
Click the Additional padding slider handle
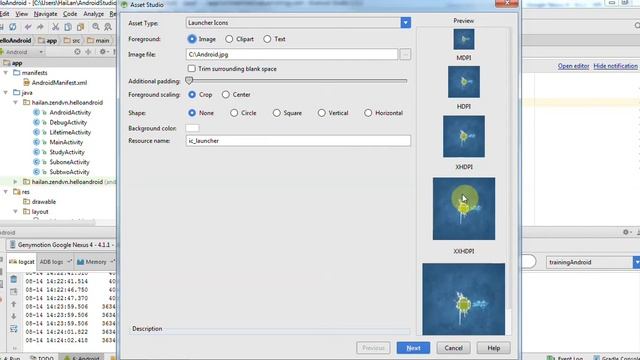coord(189,81)
